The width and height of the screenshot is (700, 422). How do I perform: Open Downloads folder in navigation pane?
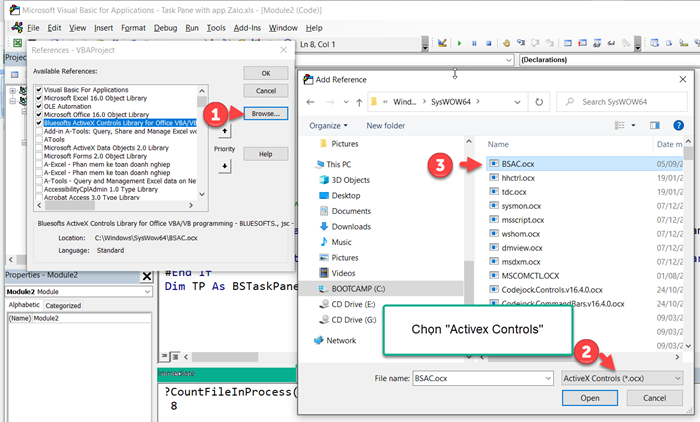351,226
